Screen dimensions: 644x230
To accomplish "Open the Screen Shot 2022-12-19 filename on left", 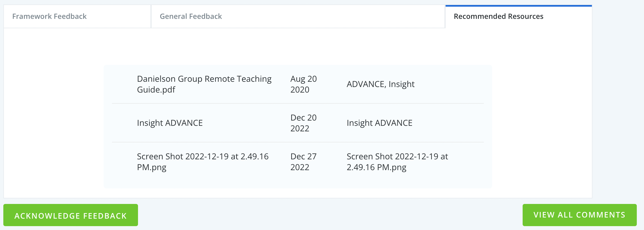I will coord(202,157).
